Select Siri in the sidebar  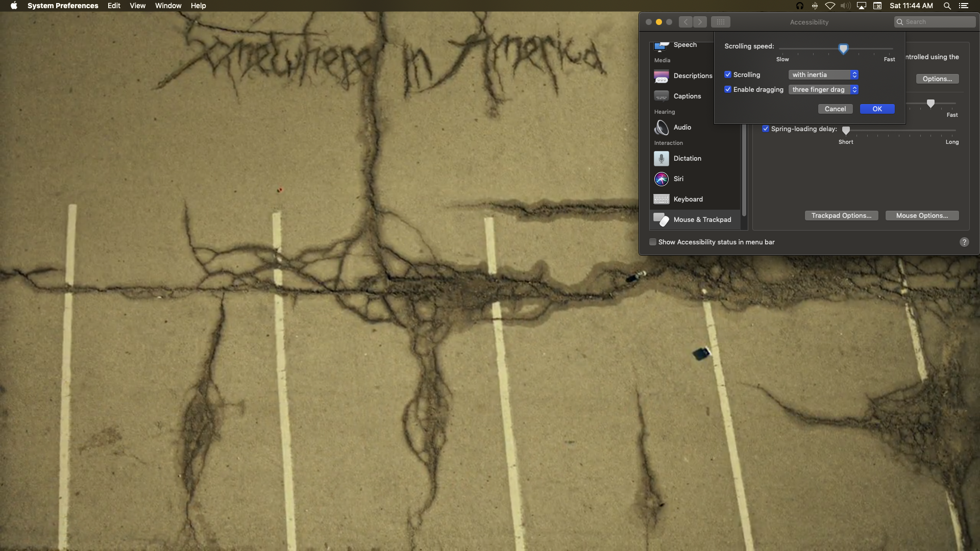pyautogui.click(x=695, y=179)
